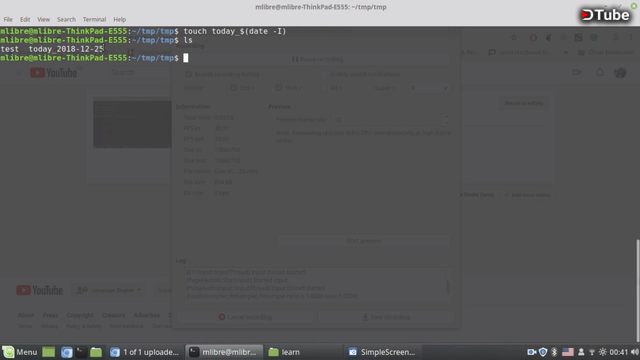Open the volume control in tray
The image size is (640, 360).
click(x=634, y=352)
